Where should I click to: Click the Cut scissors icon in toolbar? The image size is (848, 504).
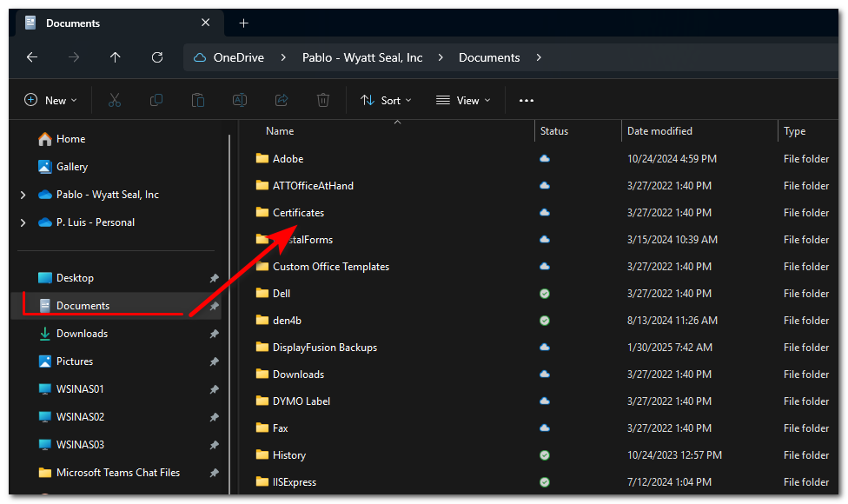115,100
